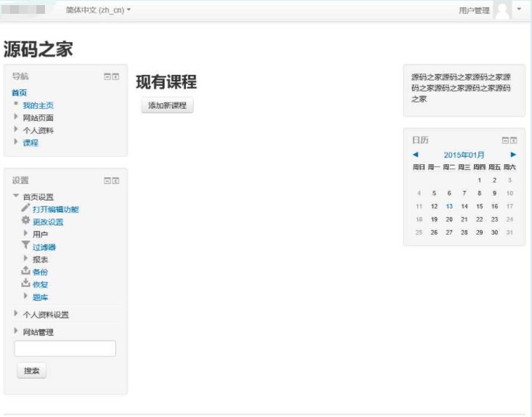
Task: Collapse the 日历 block with its hide icon
Action: pyautogui.click(x=505, y=140)
